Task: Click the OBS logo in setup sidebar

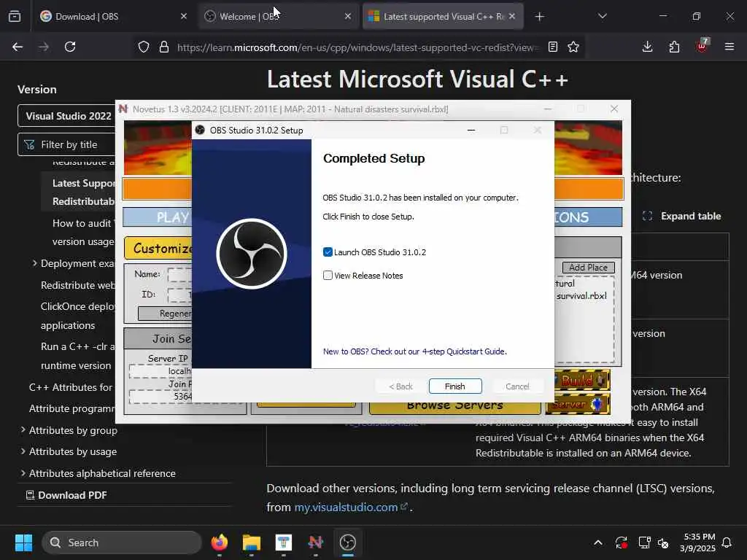Action: [x=252, y=253]
